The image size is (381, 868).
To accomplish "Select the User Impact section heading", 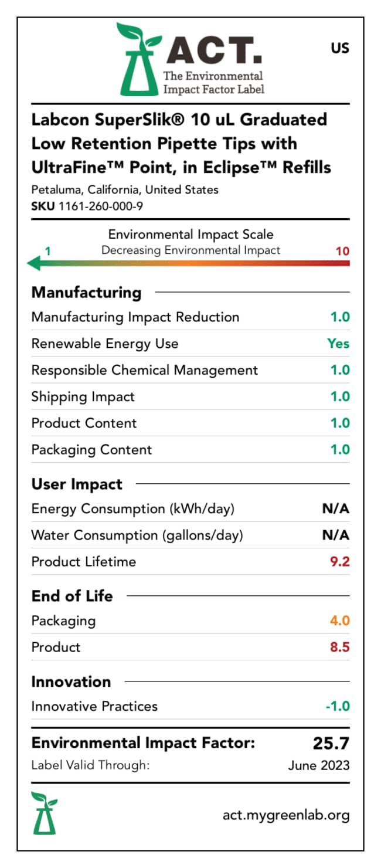I will tap(77, 484).
